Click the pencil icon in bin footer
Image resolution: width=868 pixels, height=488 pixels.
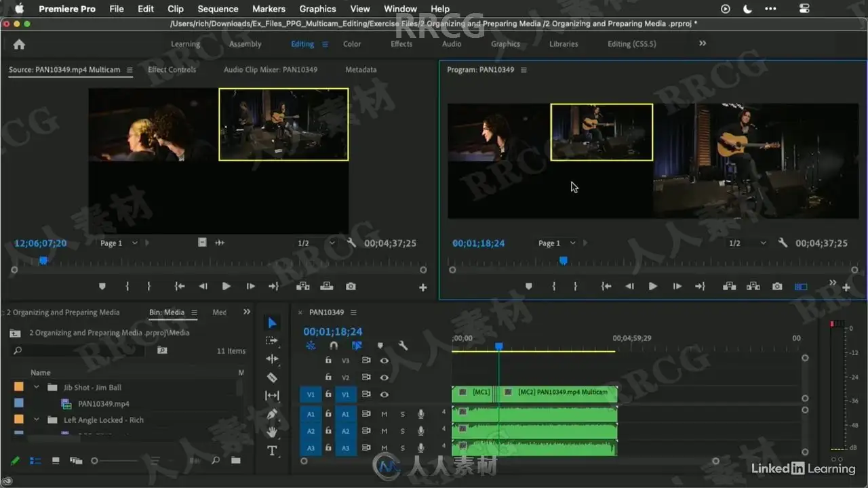point(15,461)
